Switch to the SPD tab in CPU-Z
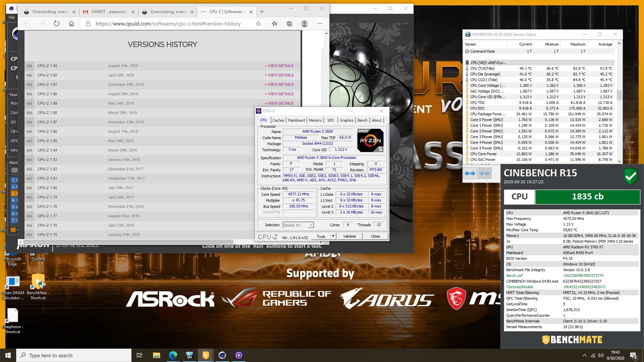 [x=331, y=120]
